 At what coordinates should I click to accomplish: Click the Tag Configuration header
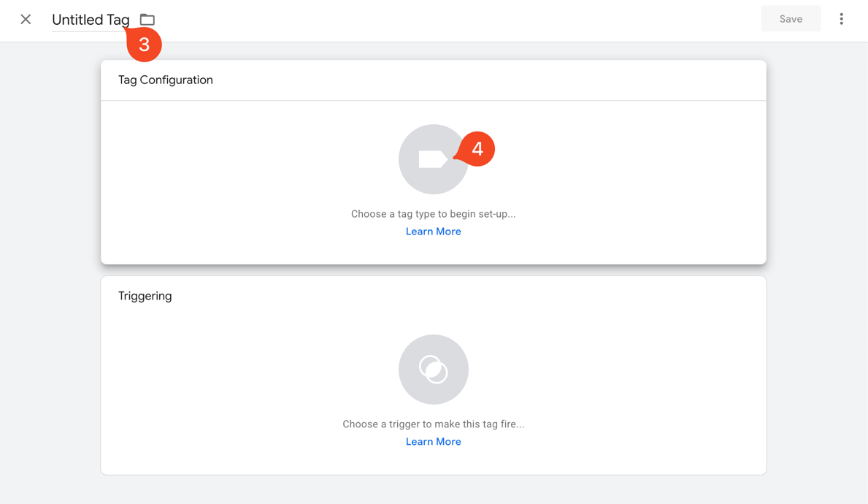point(166,80)
